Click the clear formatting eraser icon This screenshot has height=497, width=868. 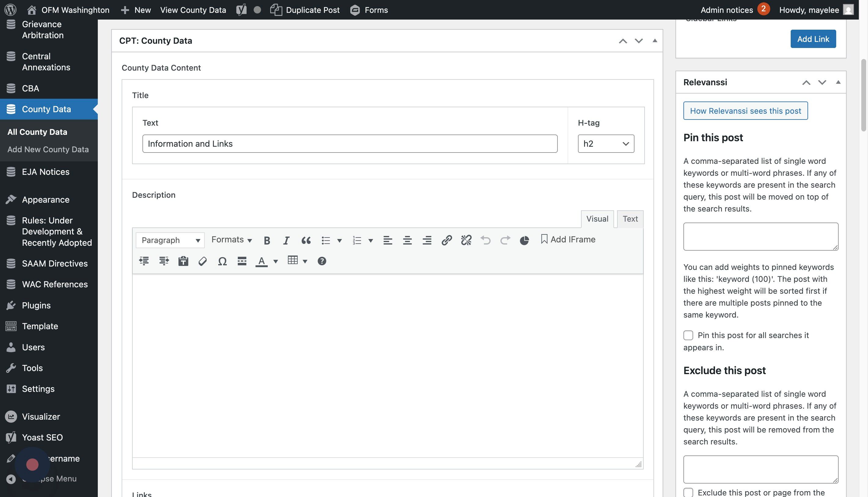pos(202,261)
